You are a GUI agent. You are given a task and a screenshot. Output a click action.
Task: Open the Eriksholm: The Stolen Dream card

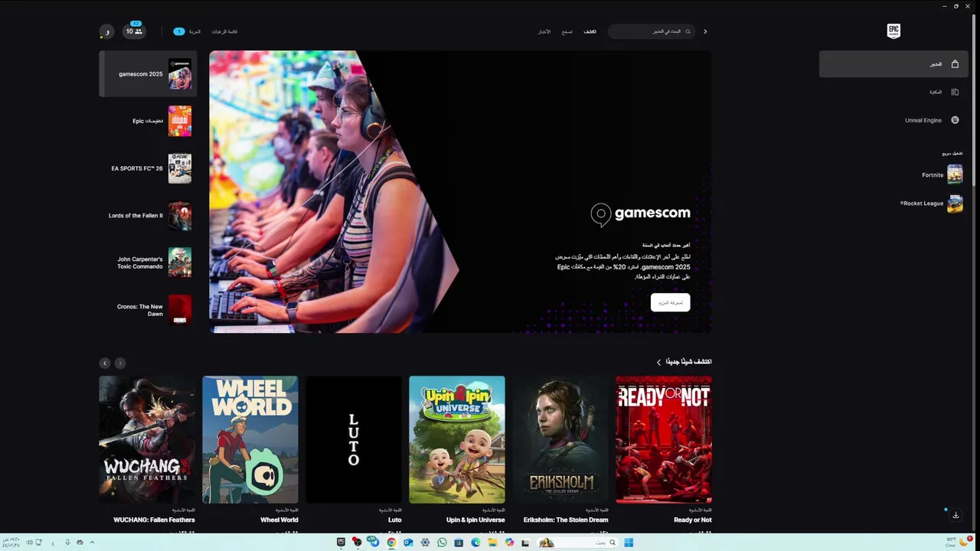(560, 439)
